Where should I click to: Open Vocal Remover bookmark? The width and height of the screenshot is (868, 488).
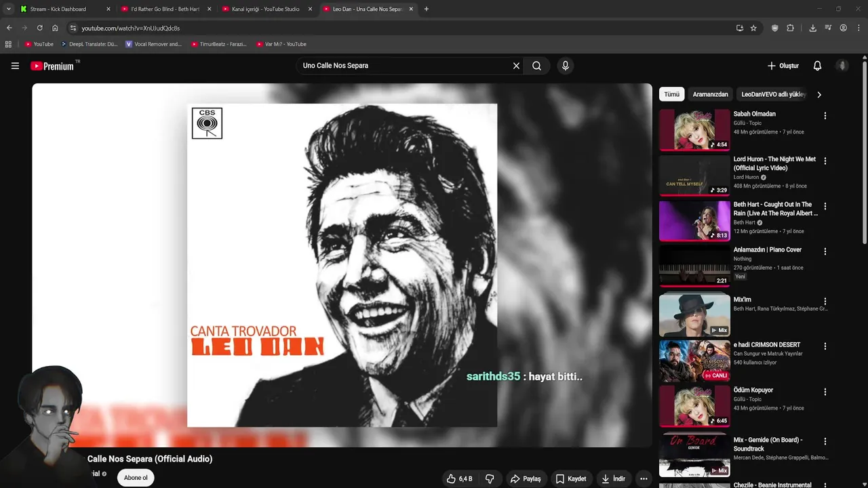[x=154, y=44]
